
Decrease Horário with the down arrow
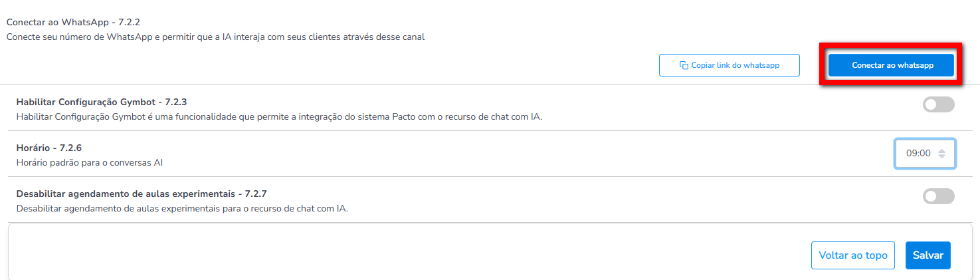[941, 156]
